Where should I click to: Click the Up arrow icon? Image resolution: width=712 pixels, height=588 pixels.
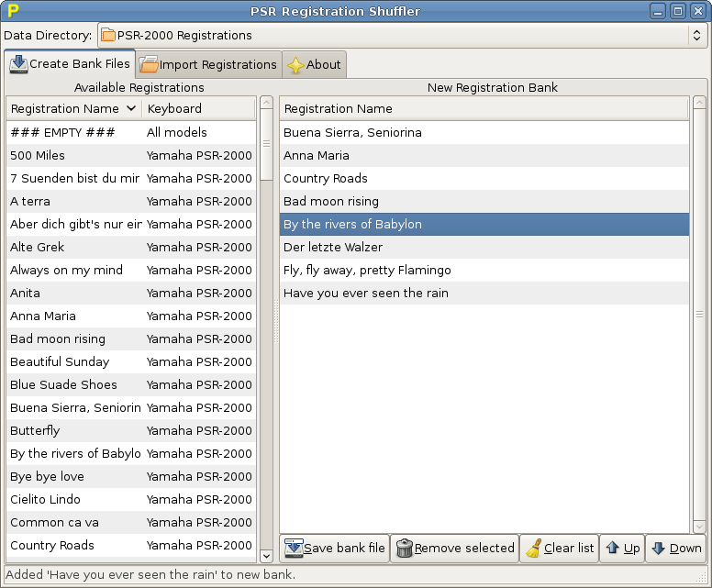tap(612, 549)
